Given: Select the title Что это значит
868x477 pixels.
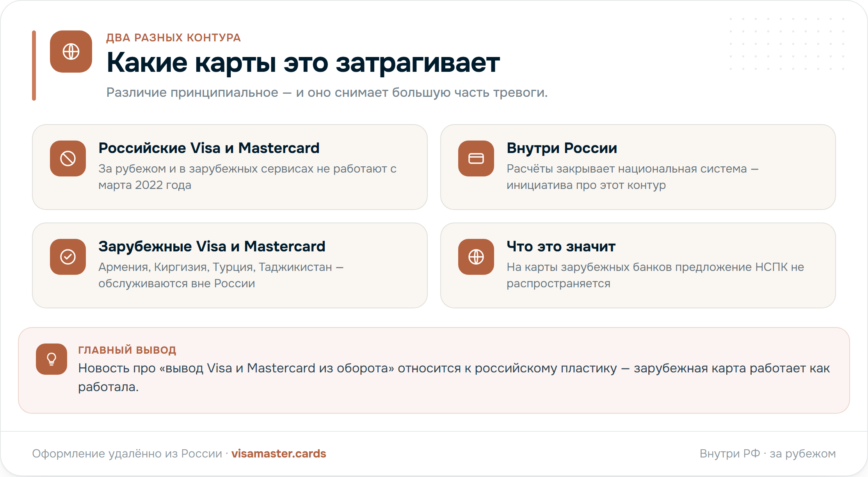Looking at the screenshot, I should tap(561, 246).
